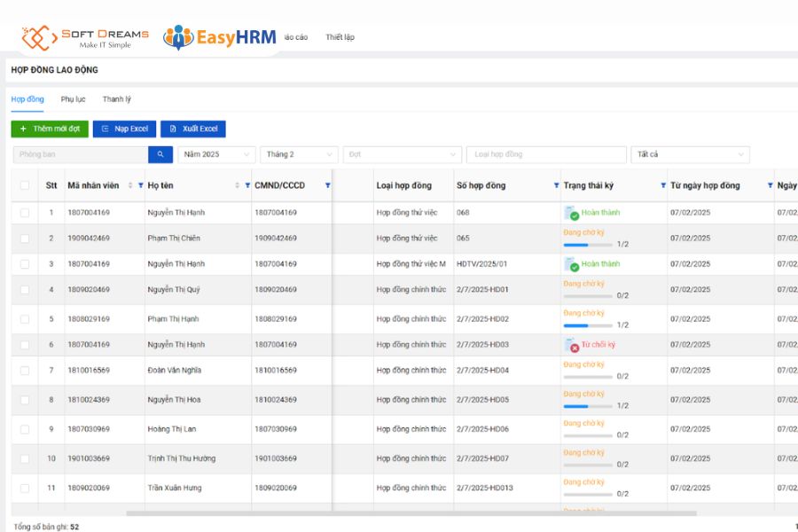
Task: Click contract number HDTV/2025/01
Action: pyautogui.click(x=482, y=263)
